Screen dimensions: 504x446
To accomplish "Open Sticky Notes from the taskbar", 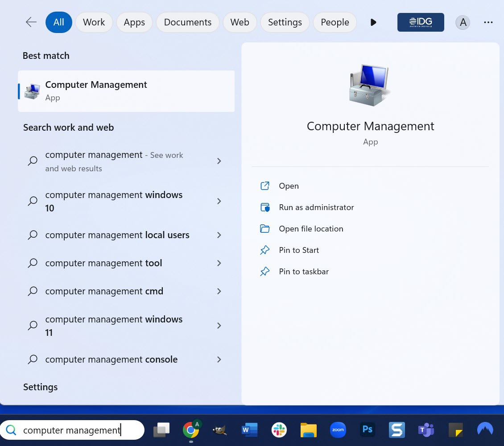I will click(x=456, y=430).
